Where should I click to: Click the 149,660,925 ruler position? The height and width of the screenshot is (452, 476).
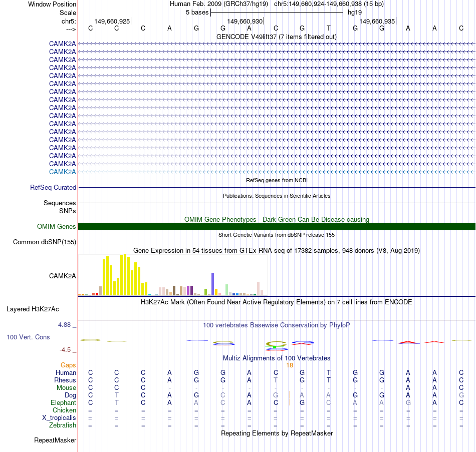[x=112, y=21]
